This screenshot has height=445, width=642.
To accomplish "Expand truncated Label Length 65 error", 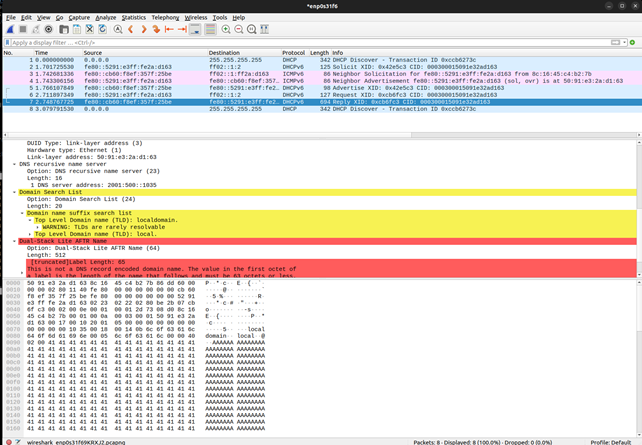I will coord(23,272).
